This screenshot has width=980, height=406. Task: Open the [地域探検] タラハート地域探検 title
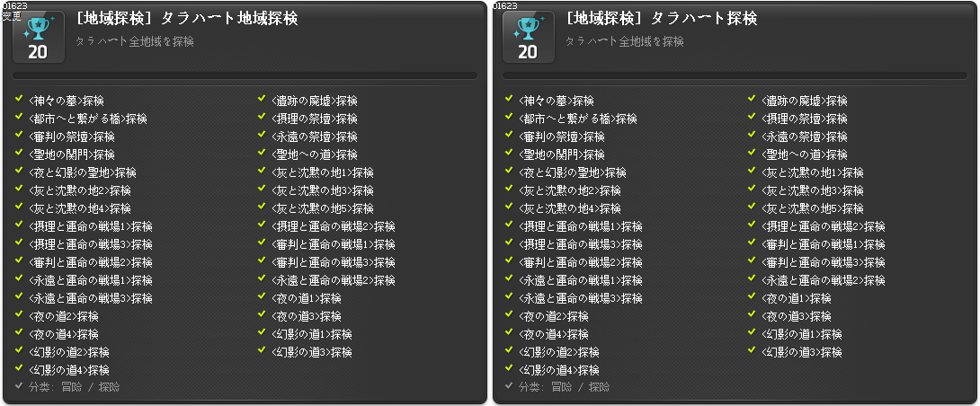pyautogui.click(x=186, y=19)
